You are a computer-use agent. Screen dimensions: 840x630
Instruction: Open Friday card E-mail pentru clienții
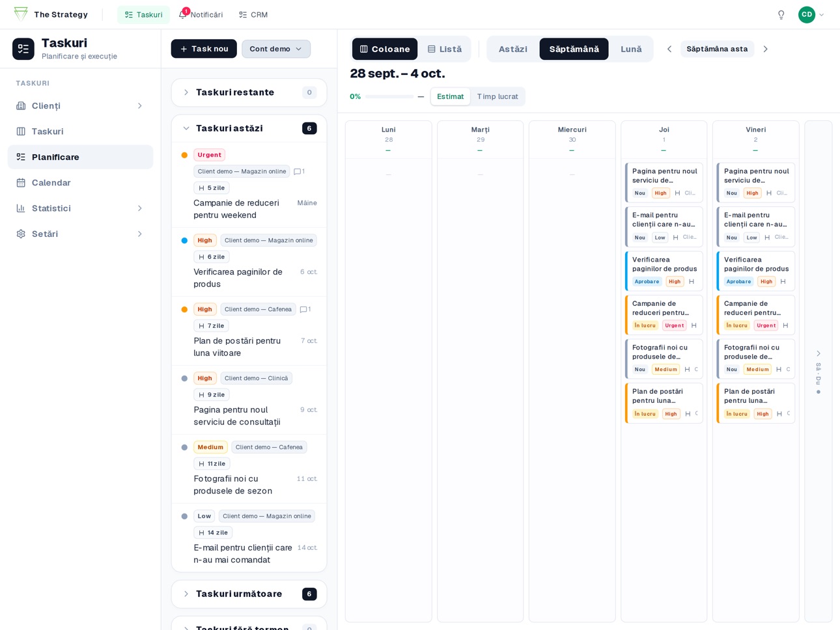(756, 227)
